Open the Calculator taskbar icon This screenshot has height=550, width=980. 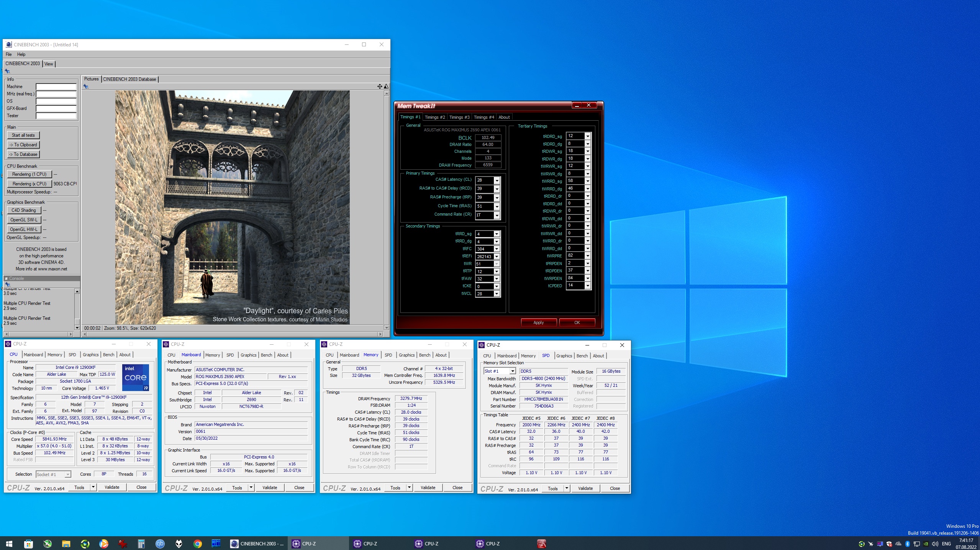coord(141,543)
